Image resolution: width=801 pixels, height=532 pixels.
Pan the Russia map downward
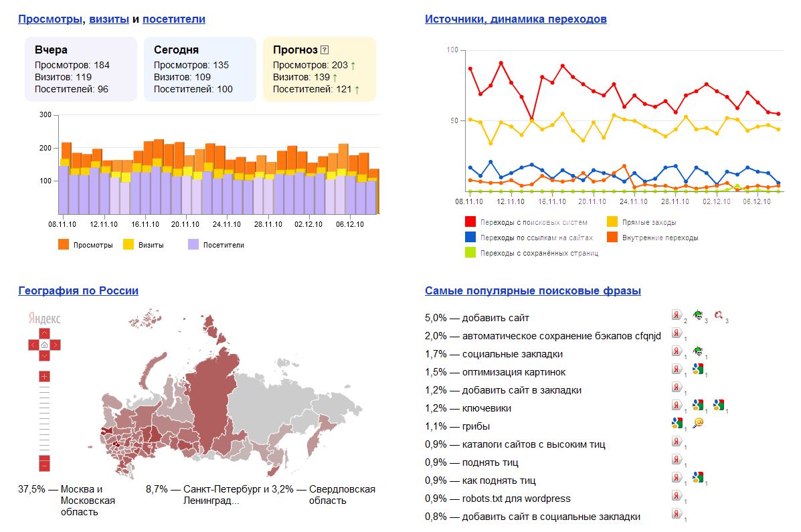tap(44, 356)
